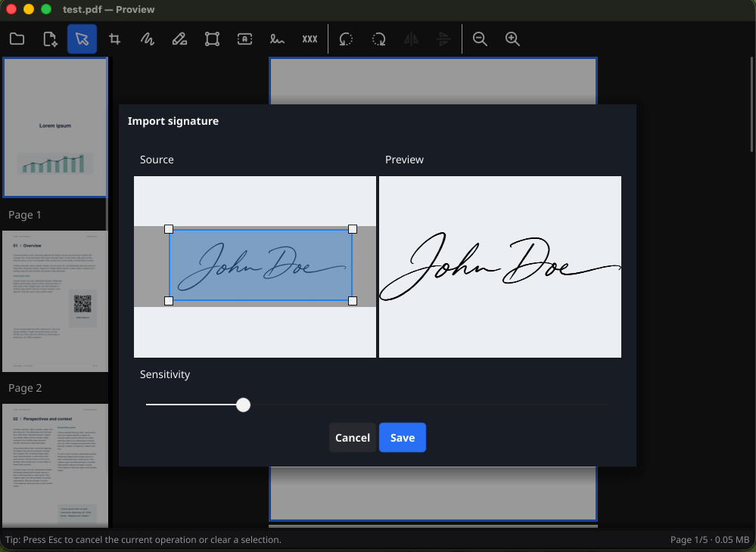Click the "Page 2" label in sidebar
The image size is (756, 552).
coord(25,388)
